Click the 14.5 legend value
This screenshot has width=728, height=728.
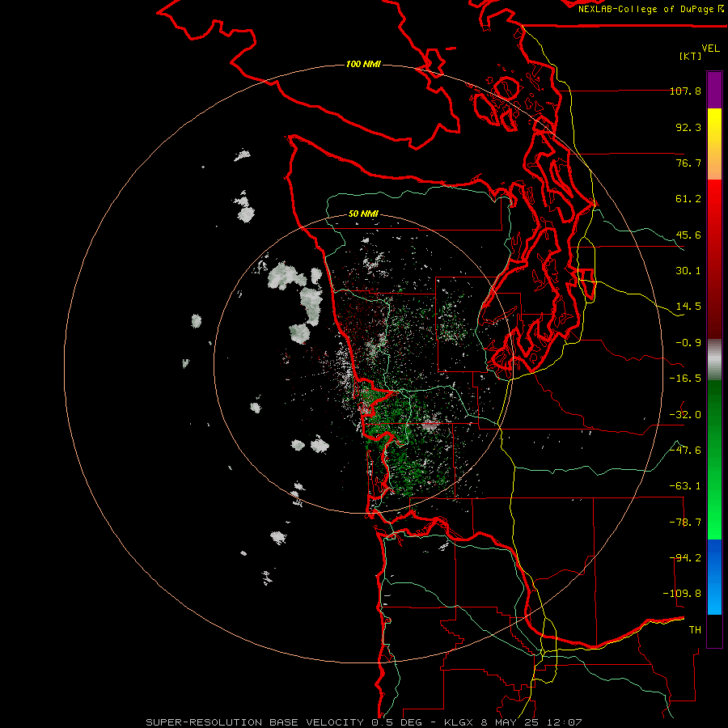coord(688,307)
